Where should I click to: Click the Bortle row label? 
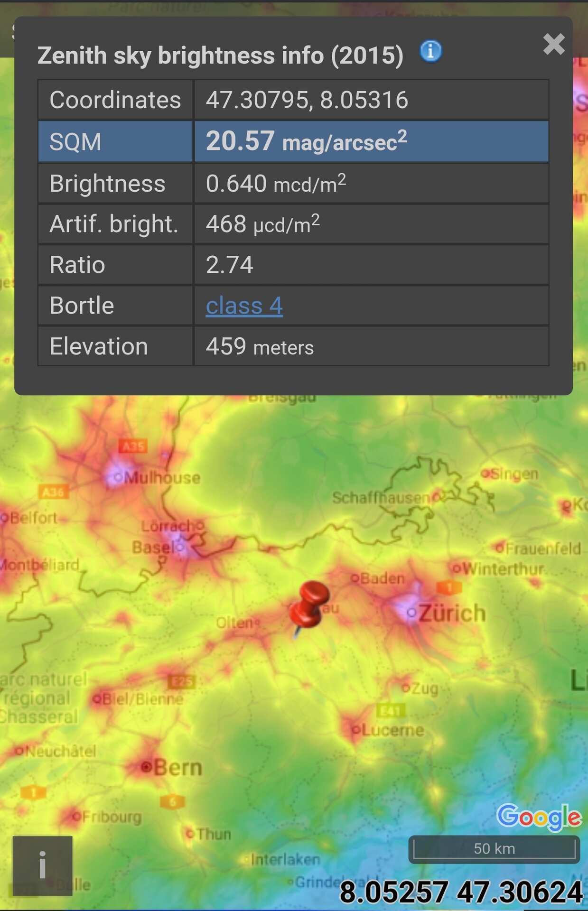pyautogui.click(x=82, y=306)
